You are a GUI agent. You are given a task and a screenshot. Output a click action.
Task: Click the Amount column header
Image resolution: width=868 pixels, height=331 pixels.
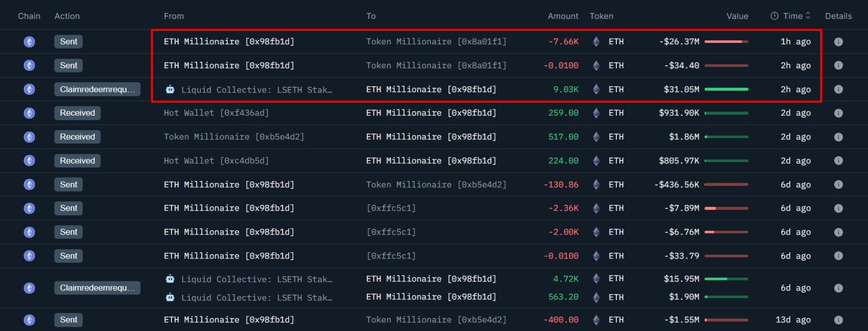(x=562, y=16)
